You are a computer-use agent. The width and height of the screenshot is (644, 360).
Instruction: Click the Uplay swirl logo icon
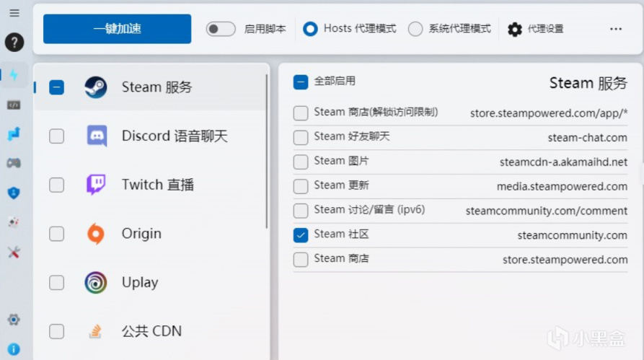click(96, 282)
